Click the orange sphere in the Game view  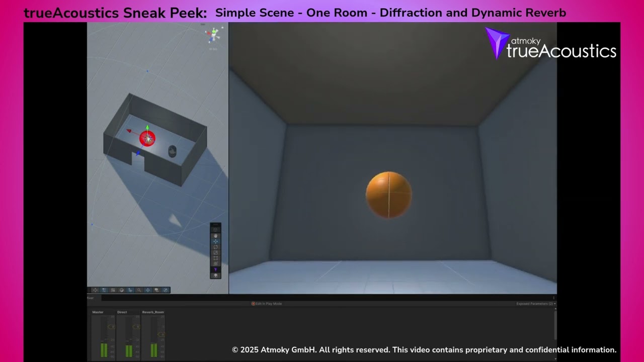pyautogui.click(x=388, y=195)
